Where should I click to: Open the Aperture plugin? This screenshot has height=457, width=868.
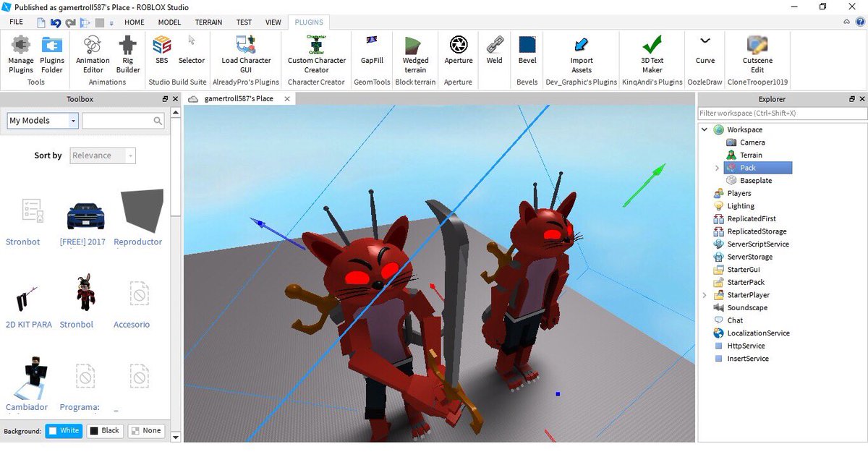(458, 51)
